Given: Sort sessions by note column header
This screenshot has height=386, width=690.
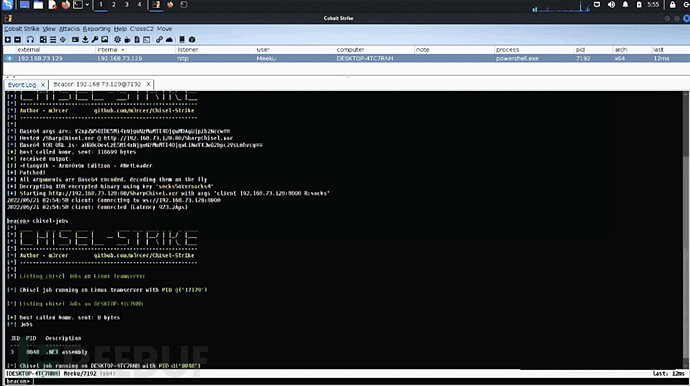Looking at the screenshot, I should 454,50.
